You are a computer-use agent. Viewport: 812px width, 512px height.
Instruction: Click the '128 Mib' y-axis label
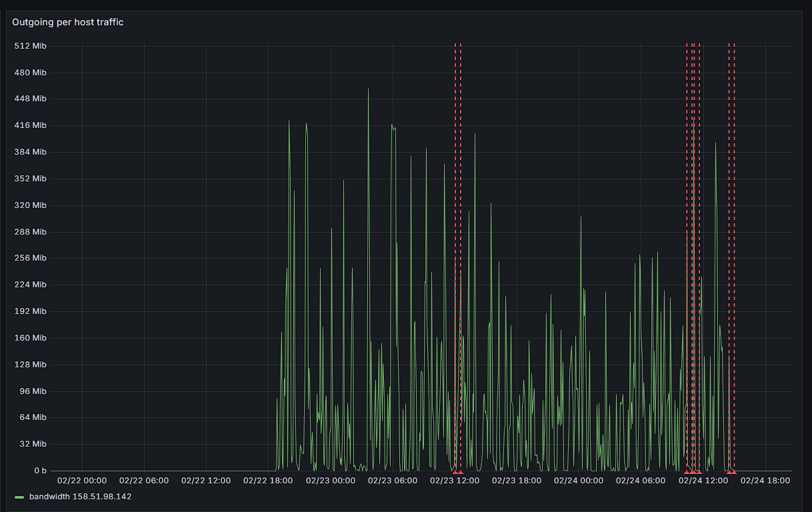(31, 365)
